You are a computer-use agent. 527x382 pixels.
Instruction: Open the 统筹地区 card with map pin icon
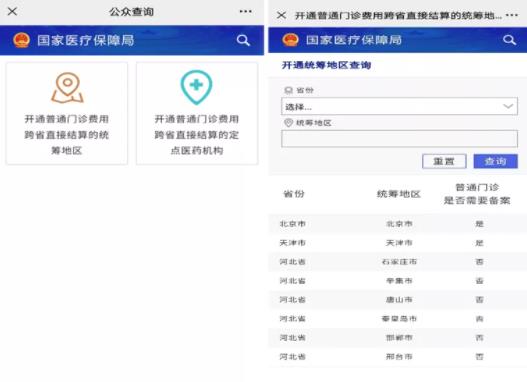click(67, 113)
